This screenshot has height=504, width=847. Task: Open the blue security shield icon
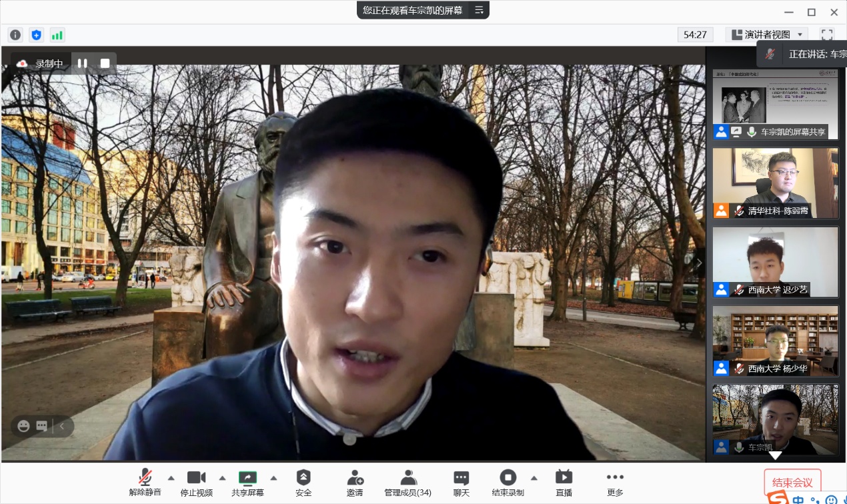[36, 35]
